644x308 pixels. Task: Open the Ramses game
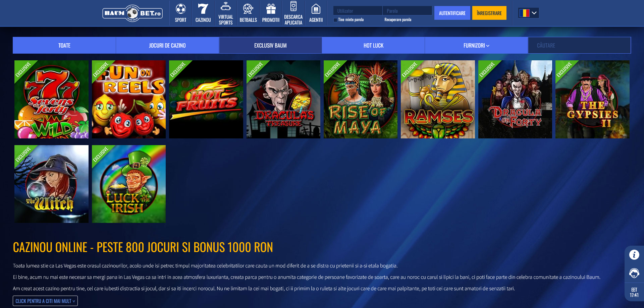[x=438, y=99]
